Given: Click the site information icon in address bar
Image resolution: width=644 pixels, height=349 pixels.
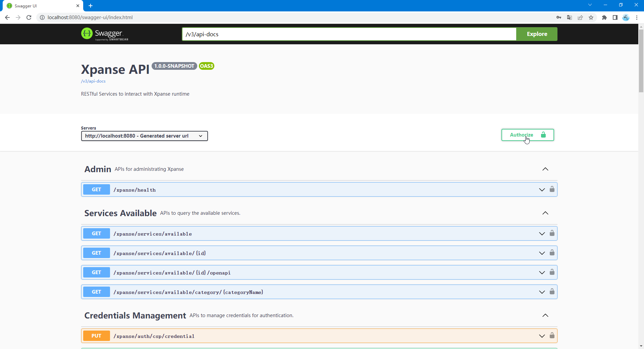Looking at the screenshot, I should 42,17.
